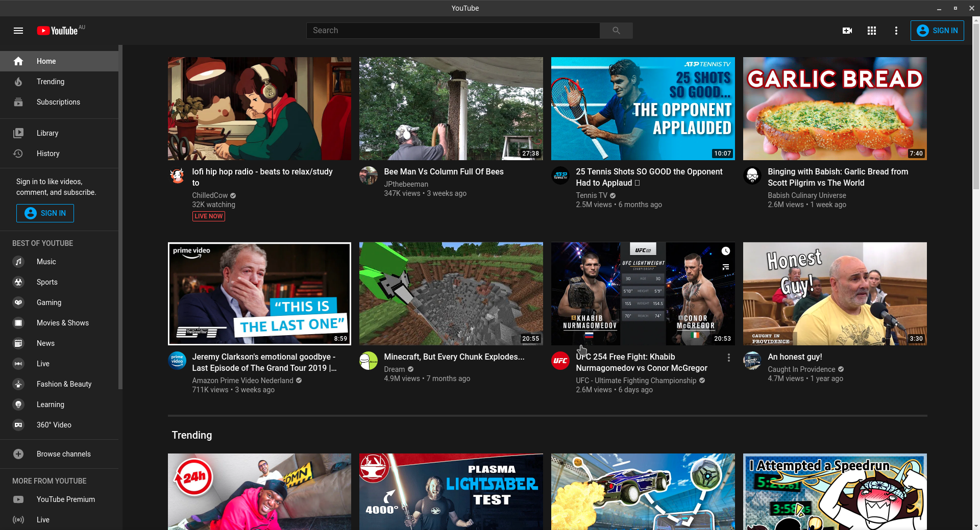The height and width of the screenshot is (530, 980).
Task: Open Caught In Providence channel link
Action: [x=801, y=369]
